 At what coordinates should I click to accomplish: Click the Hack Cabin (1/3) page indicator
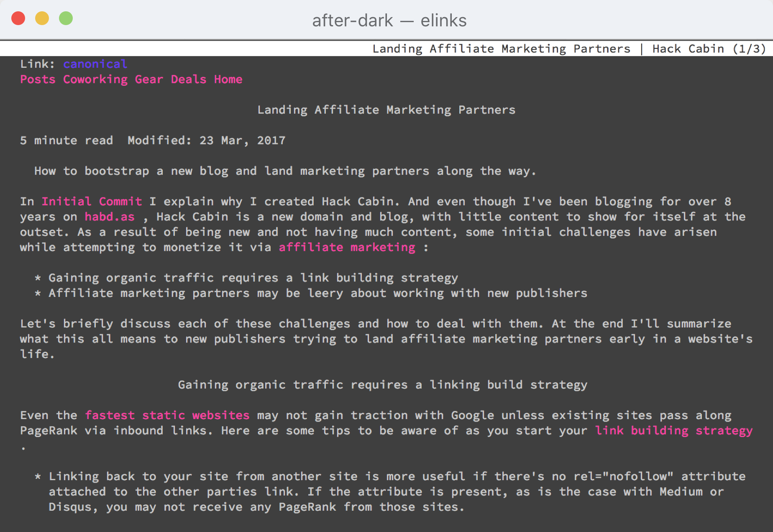709,49
